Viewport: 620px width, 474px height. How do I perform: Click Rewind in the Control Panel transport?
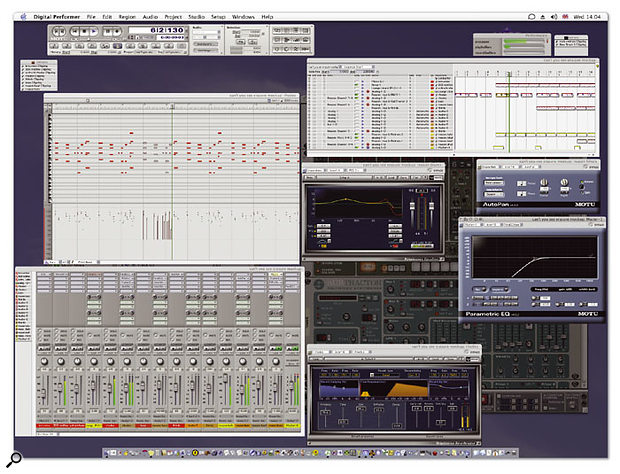click(75, 32)
